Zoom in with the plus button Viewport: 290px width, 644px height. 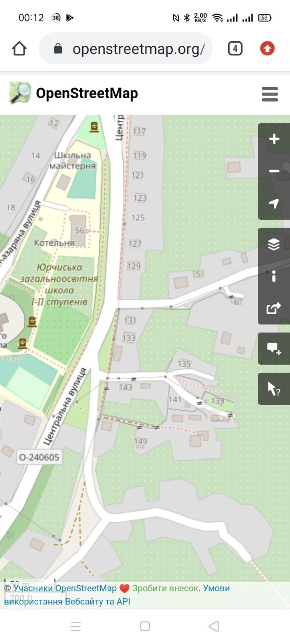coord(274,139)
